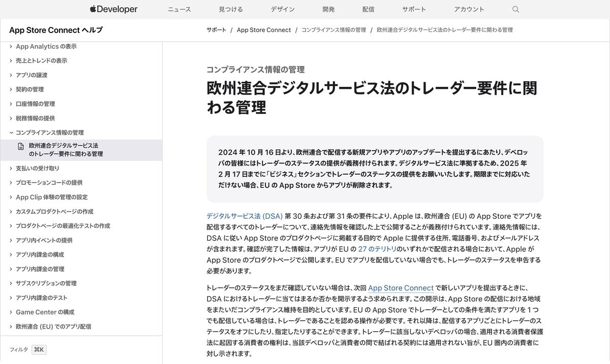Click the last breadcrumb 欧州連合デジタルサービス法のトレーダー要件に関わる管理
The height and width of the screenshot is (364, 610).
pos(445,30)
